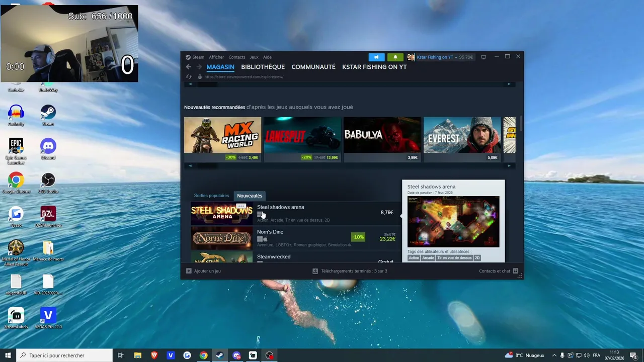Open the friends chat icon in footer
644x362 pixels.
[515, 271]
